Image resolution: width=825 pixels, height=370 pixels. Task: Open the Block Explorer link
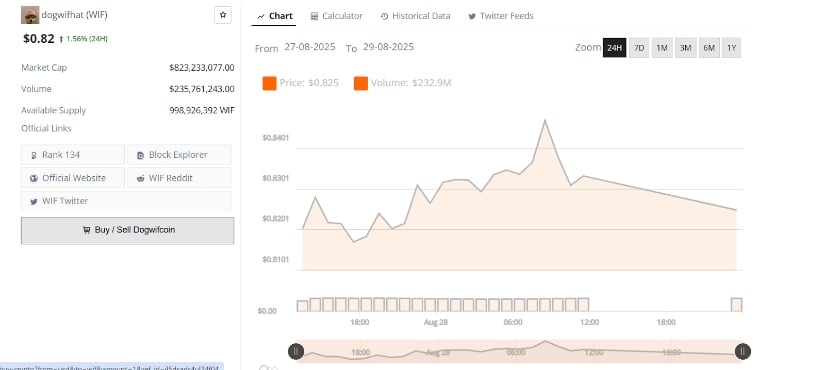pos(179,155)
